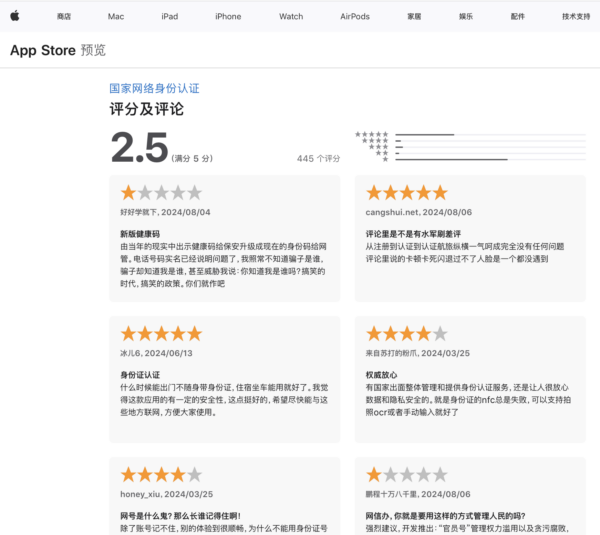
Task: Open the 国家网络身份认证 app link
Action: click(154, 88)
